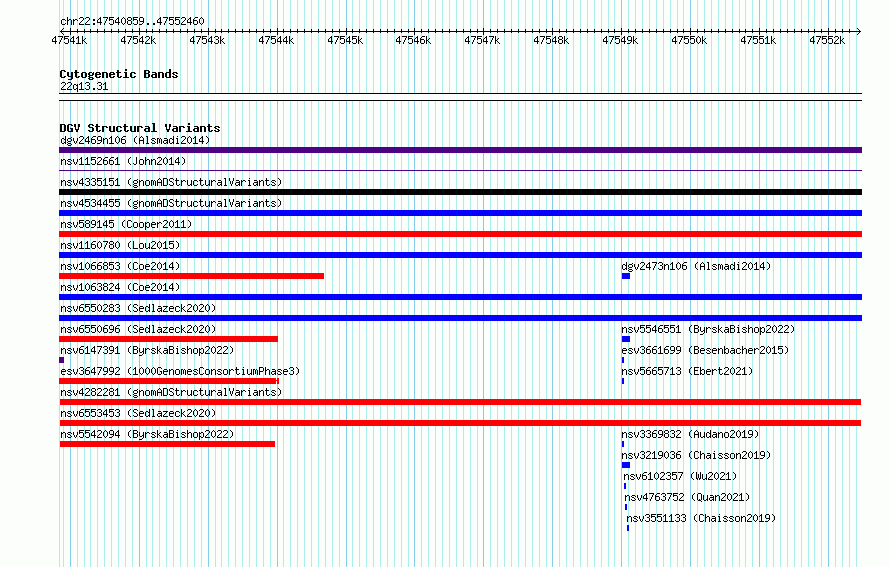Viewport: 890px width, 567px height.
Task: Open nsv6550696 (Sedlazeck2020) variant label
Action: 138,329
